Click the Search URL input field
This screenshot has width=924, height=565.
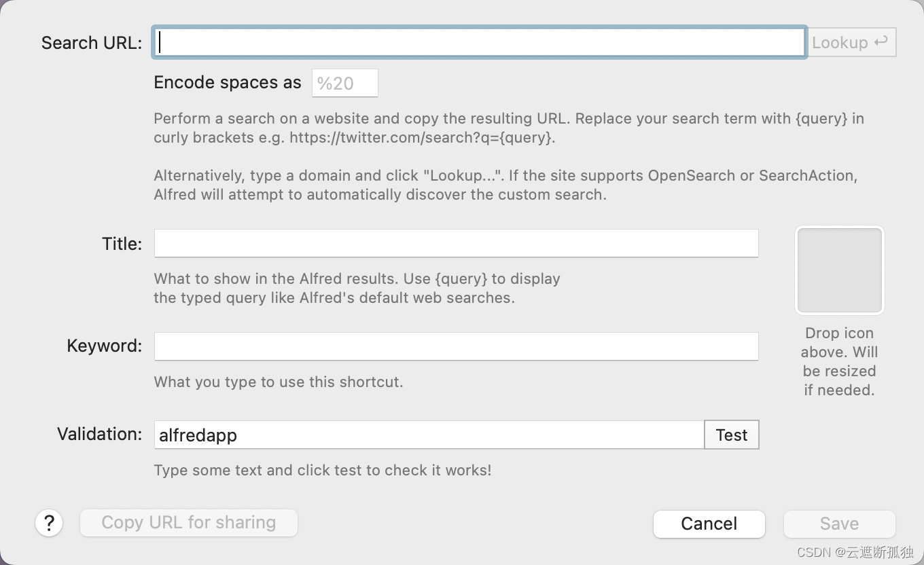pyautogui.click(x=479, y=42)
